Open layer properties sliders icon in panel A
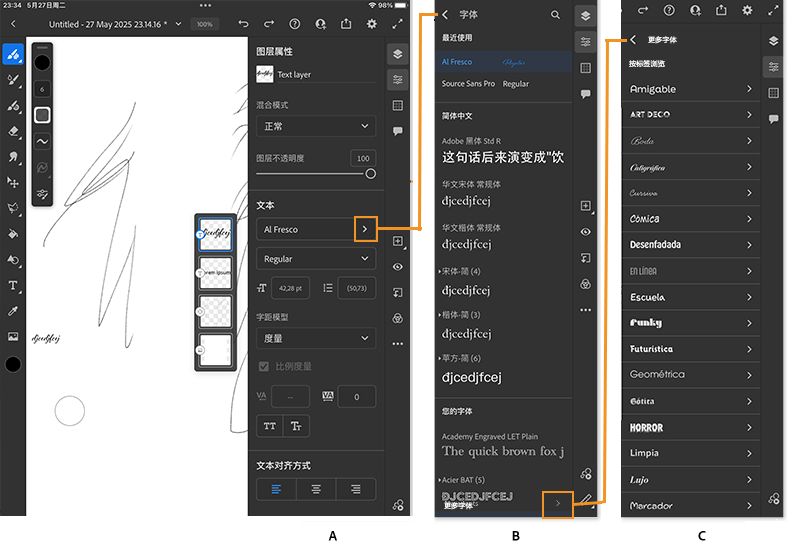The height and width of the screenshot is (556, 800). (398, 80)
